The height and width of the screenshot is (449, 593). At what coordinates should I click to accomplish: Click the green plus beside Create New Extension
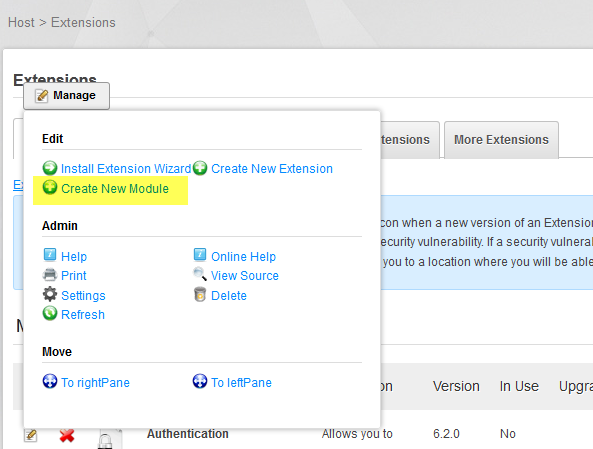pyautogui.click(x=200, y=168)
